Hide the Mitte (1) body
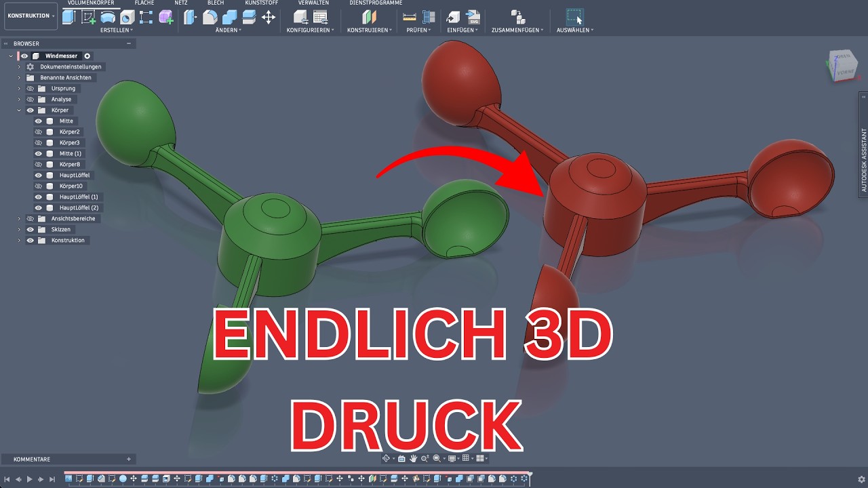 [39, 153]
